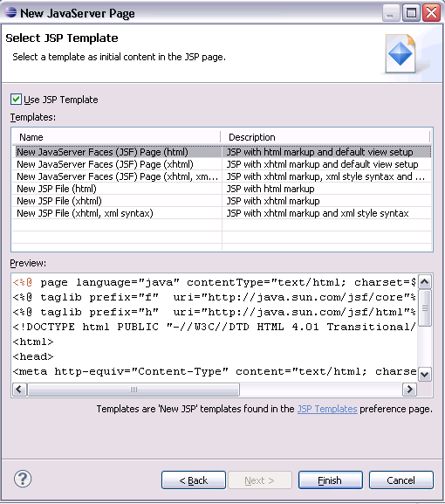Click the help question mark icon
The height and width of the screenshot is (504, 445).
pos(23,479)
